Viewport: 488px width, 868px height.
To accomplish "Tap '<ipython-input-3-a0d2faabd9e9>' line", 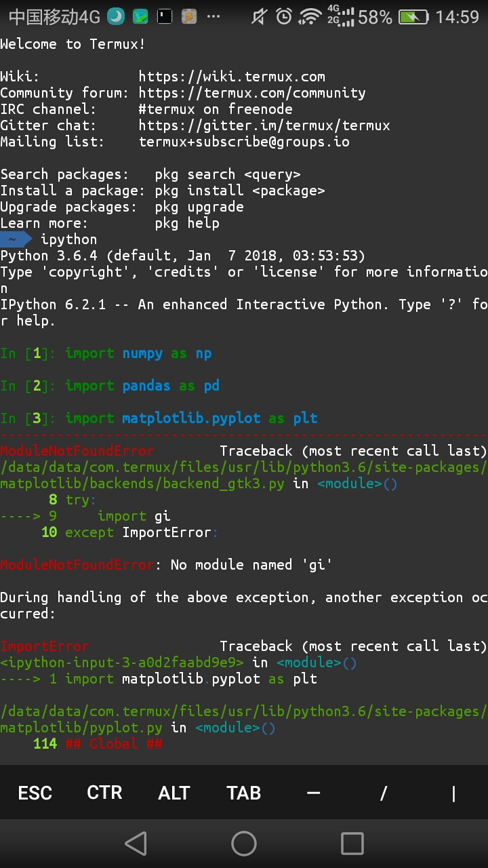I will click(179, 663).
